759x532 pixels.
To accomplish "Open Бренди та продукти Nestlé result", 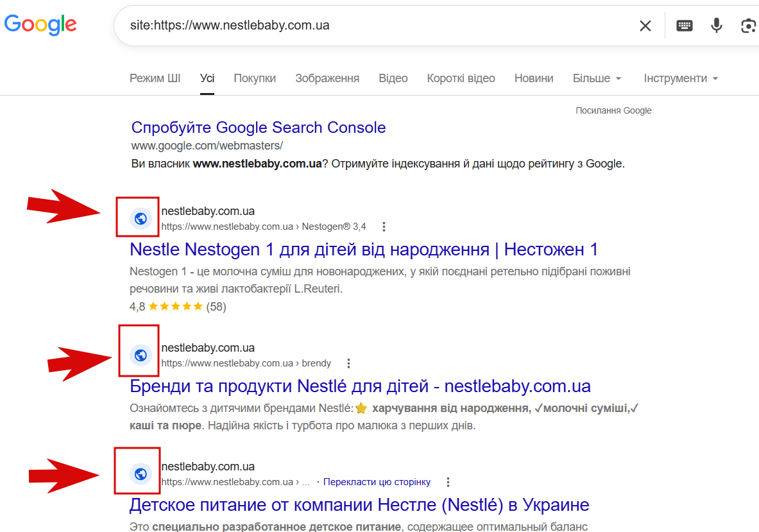I will click(360, 386).
